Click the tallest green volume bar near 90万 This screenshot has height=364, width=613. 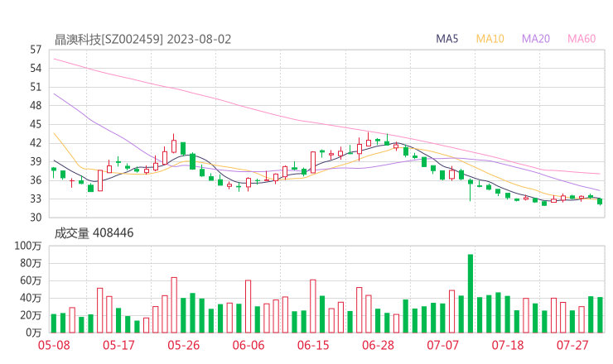(x=471, y=294)
